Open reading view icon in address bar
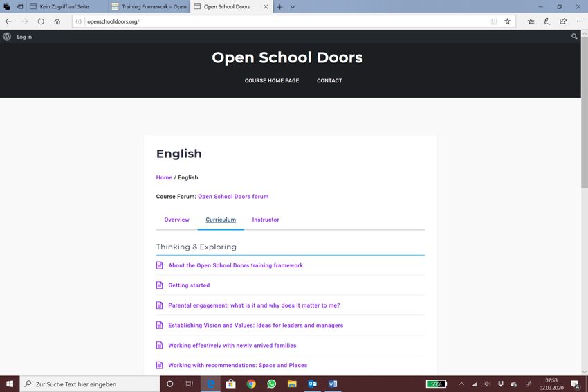 pos(494,21)
